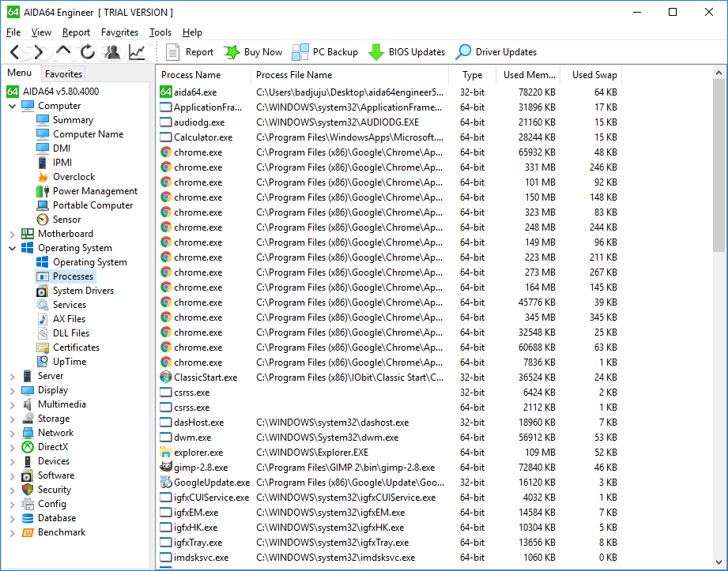Open the Favorites menu in menu bar
The height and width of the screenshot is (571, 728).
(x=120, y=32)
